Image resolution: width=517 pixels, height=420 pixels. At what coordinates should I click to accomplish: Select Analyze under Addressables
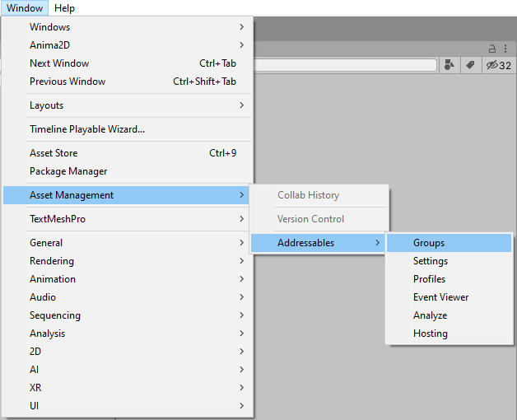tap(430, 315)
